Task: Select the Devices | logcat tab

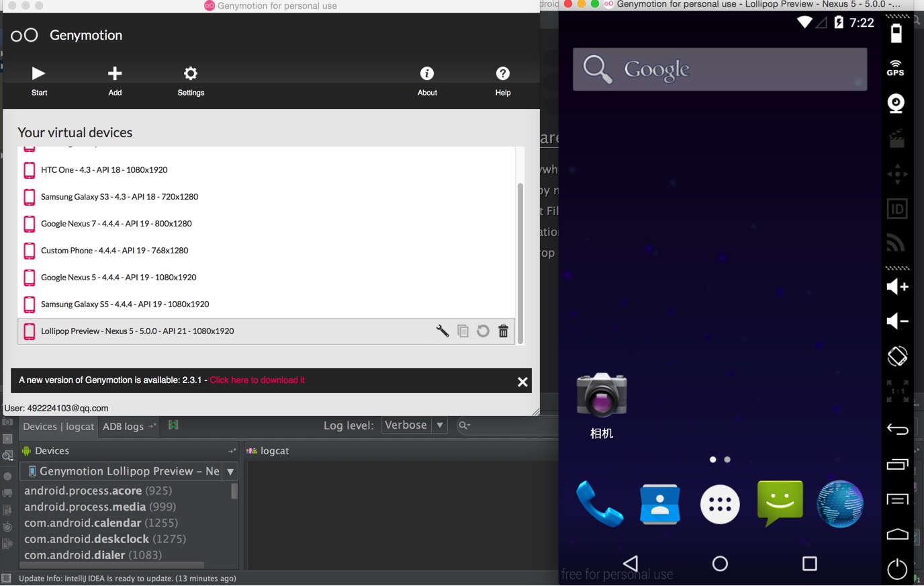Action: pos(58,427)
